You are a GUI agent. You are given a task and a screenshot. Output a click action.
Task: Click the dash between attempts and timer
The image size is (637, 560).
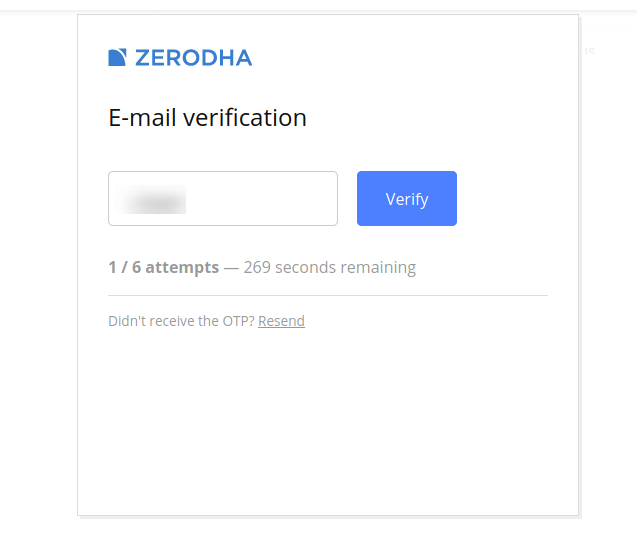231,268
